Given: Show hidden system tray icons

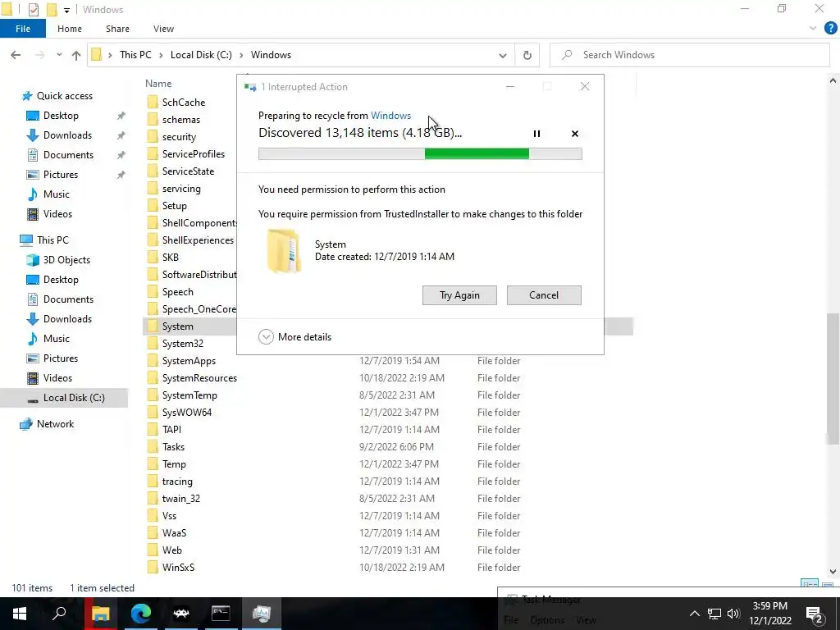Looking at the screenshot, I should (694, 614).
